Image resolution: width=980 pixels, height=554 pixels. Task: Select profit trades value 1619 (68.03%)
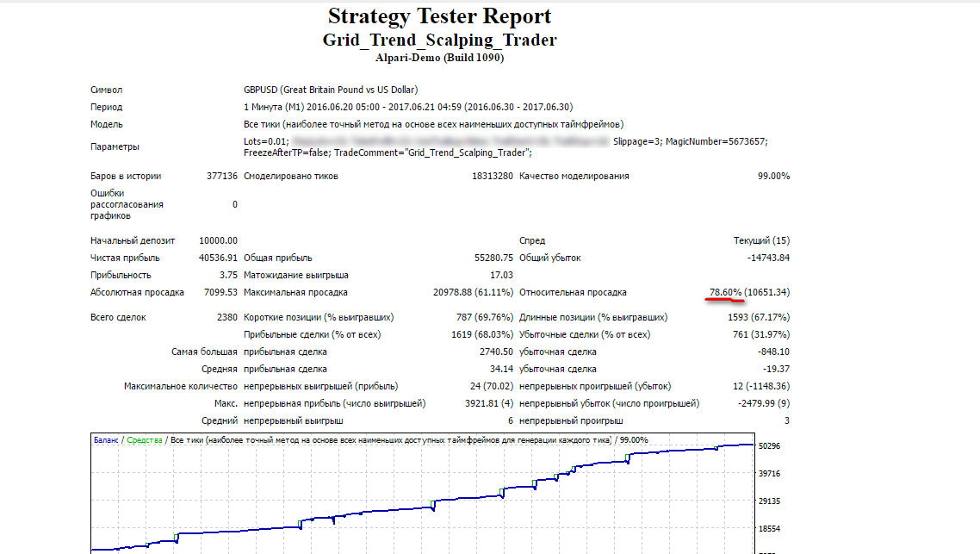coord(482,334)
